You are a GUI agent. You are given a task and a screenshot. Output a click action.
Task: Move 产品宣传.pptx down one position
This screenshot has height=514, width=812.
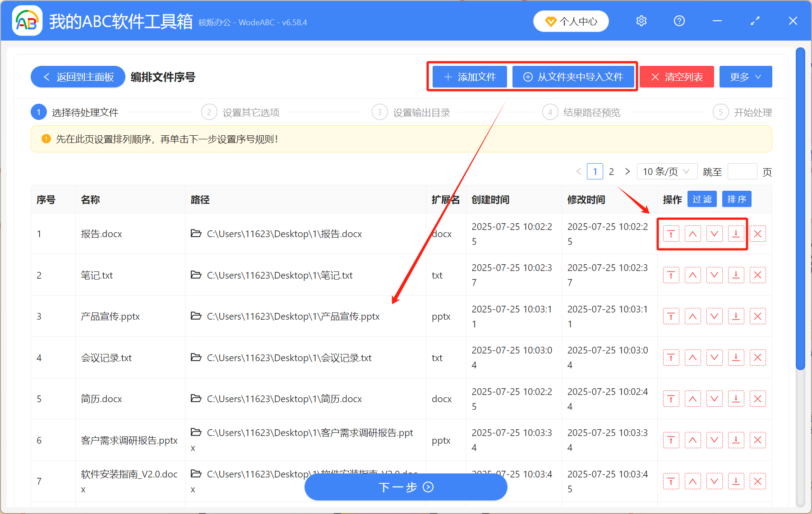point(714,316)
